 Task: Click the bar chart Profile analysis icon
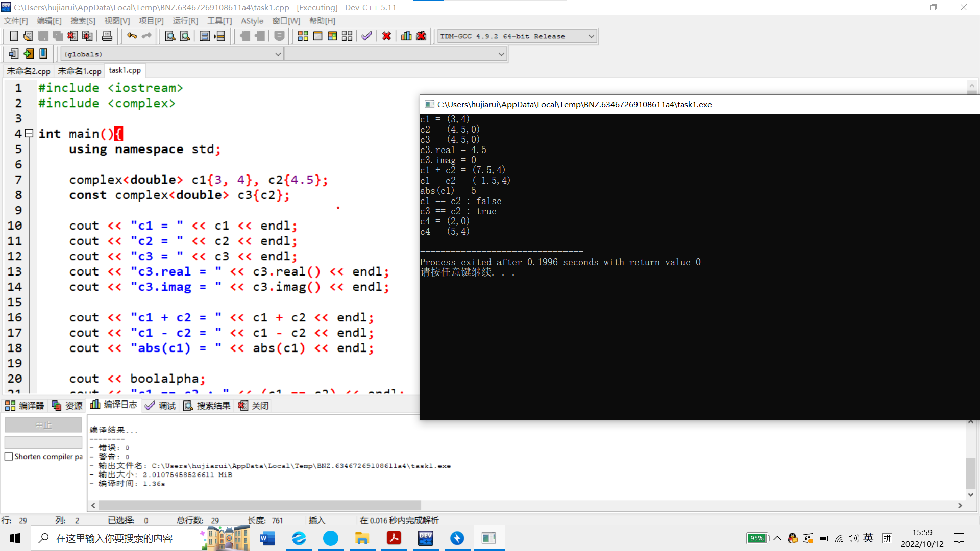pyautogui.click(x=406, y=36)
